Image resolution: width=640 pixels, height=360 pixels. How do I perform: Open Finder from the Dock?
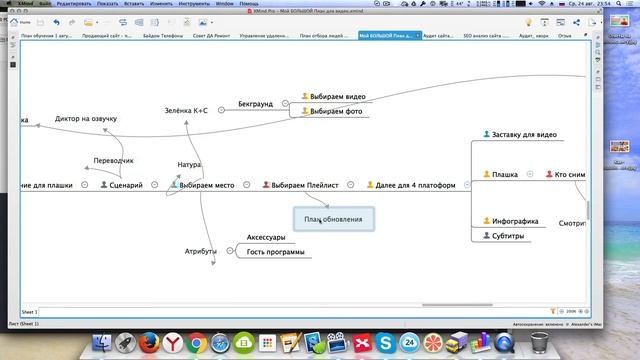click(102, 342)
